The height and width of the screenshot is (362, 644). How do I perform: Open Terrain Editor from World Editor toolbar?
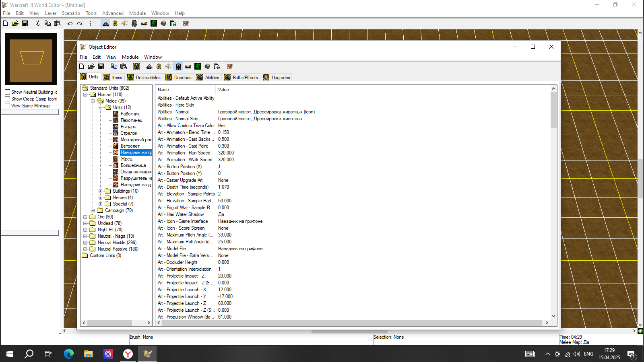tap(105, 23)
